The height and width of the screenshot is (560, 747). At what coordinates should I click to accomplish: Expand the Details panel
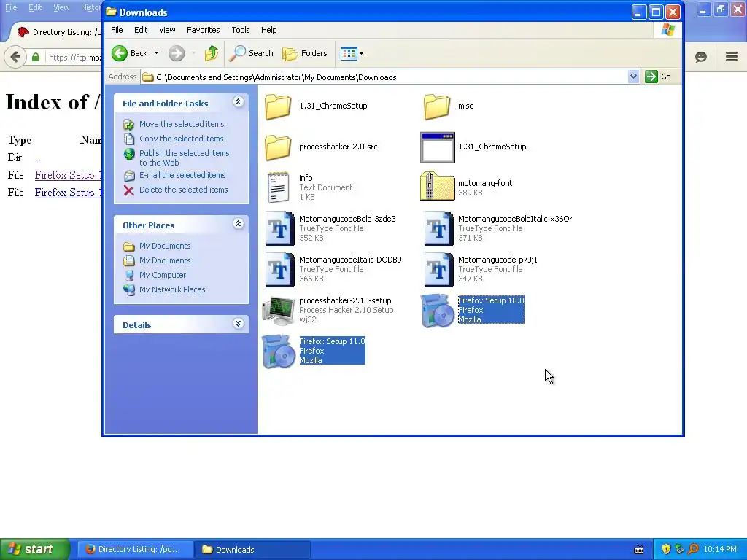click(x=239, y=324)
